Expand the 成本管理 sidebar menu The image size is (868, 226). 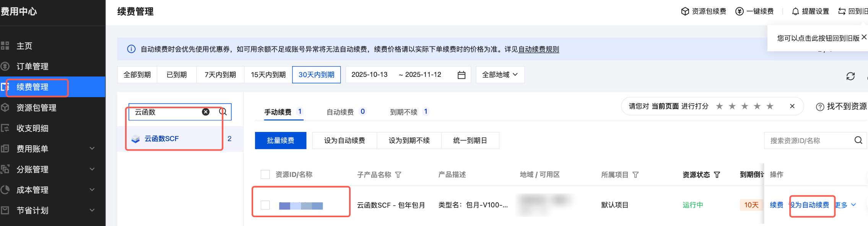[x=92, y=190]
